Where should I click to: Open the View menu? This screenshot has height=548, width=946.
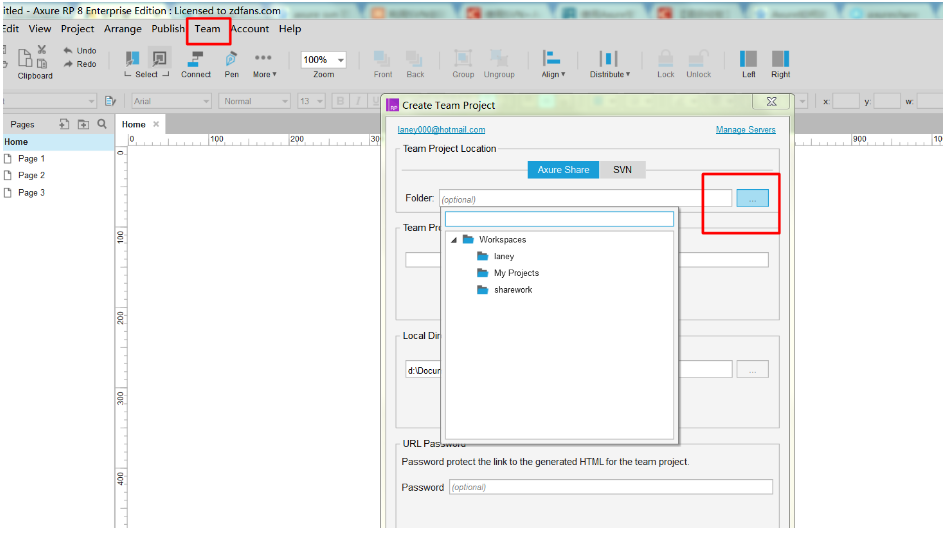[x=40, y=29]
